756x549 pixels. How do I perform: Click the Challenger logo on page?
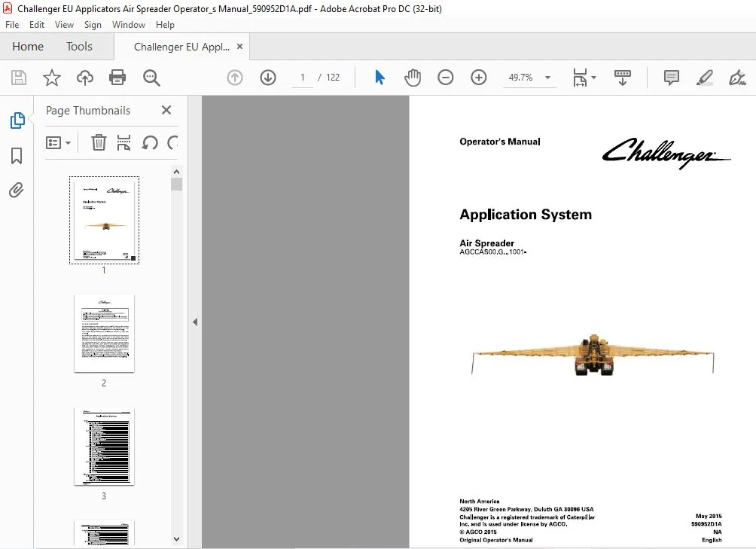pyautogui.click(x=666, y=154)
